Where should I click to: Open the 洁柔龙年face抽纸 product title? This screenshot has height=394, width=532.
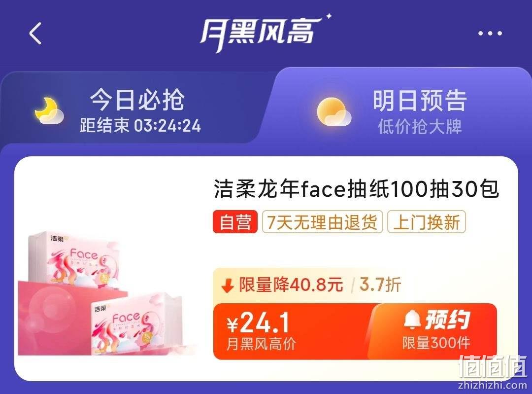point(356,189)
